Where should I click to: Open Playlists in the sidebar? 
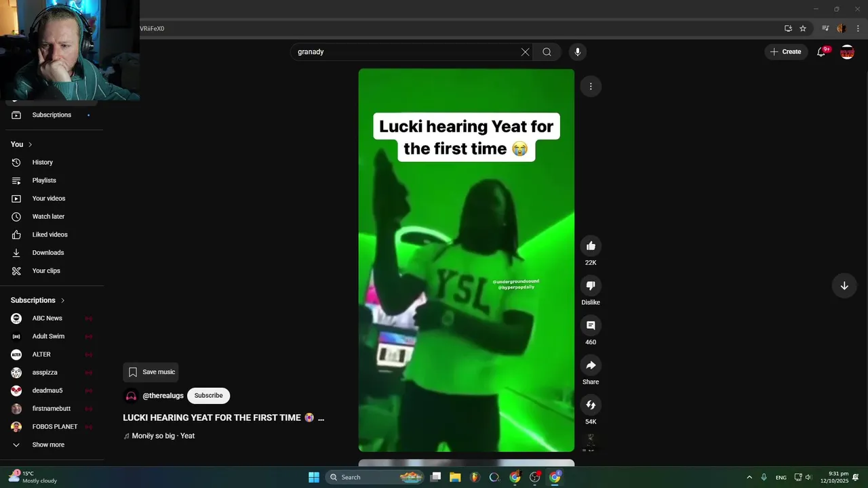52,180
